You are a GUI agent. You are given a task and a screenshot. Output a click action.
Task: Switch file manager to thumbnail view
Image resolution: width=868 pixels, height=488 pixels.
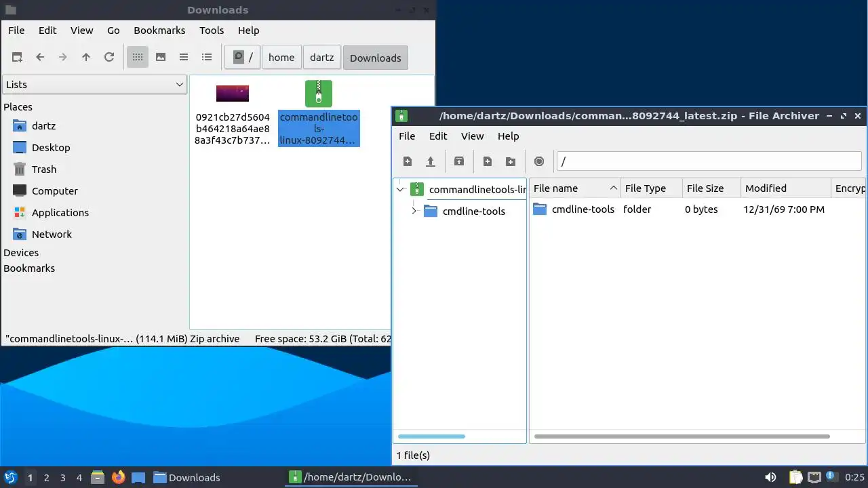click(x=161, y=58)
